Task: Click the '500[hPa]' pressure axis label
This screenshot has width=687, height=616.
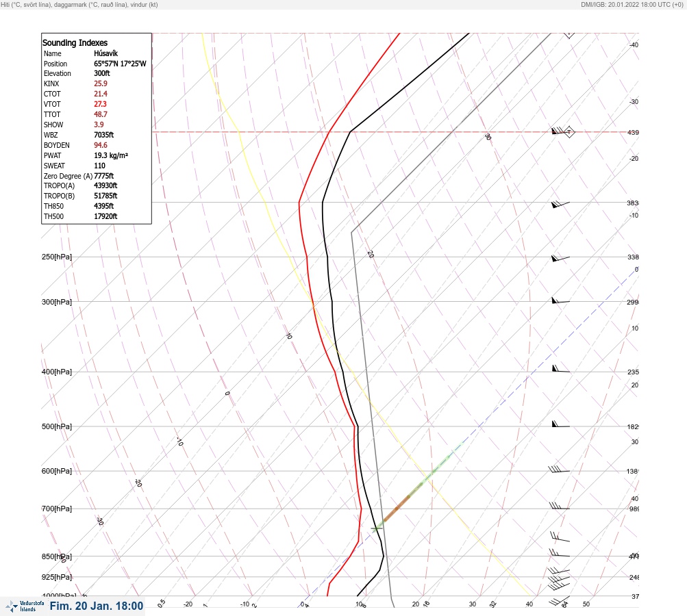Action: tap(57, 426)
